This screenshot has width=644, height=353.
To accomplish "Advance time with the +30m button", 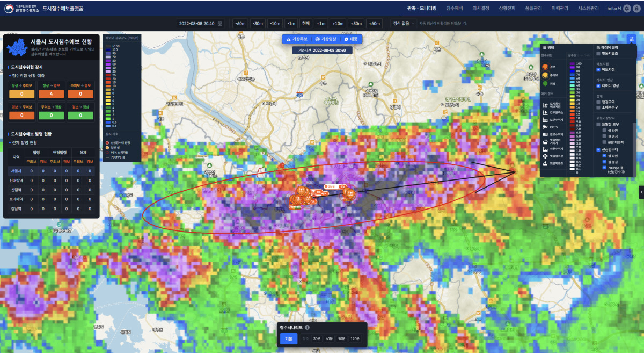I will pos(356,24).
